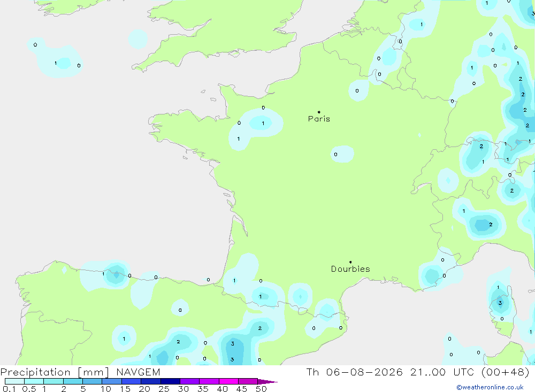Pick the 0.1–0.5 mm legend color swatch
This screenshot has width=535, height=392.
pyautogui.click(x=14, y=381)
